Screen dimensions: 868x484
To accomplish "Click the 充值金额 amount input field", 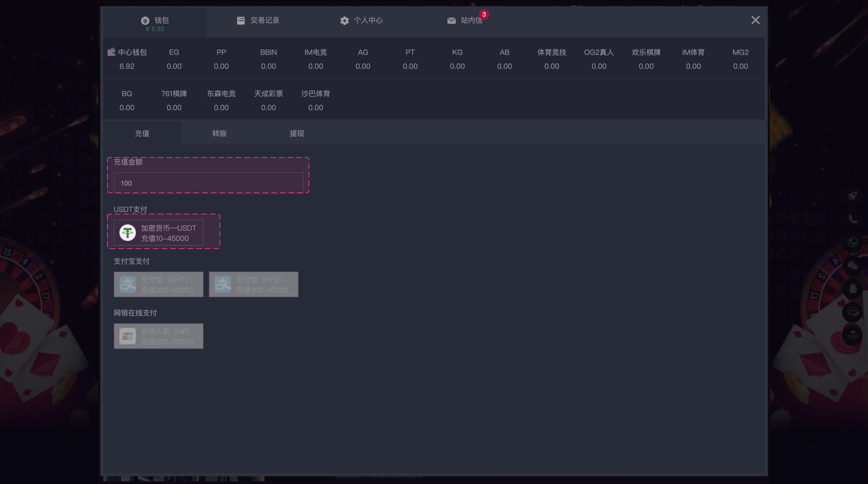I will pyautogui.click(x=208, y=183).
